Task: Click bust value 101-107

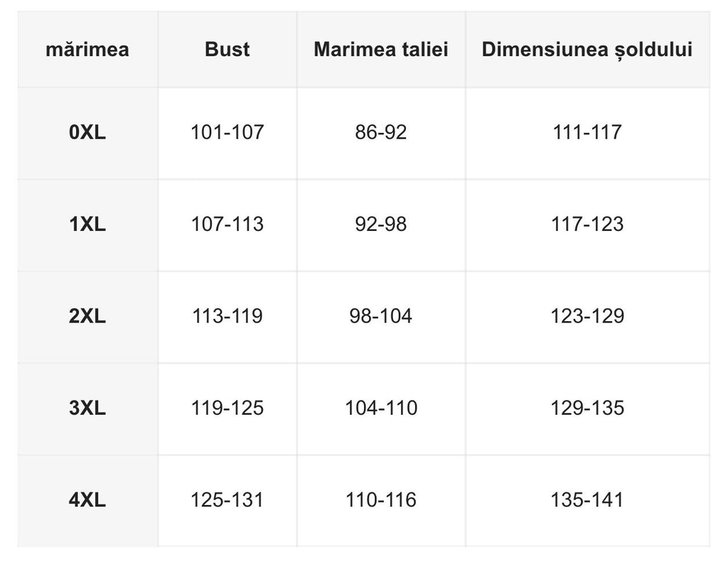Action: 227,132
